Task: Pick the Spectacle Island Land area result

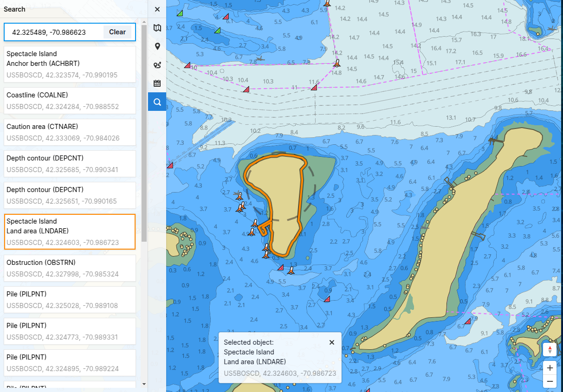Action: (x=70, y=231)
